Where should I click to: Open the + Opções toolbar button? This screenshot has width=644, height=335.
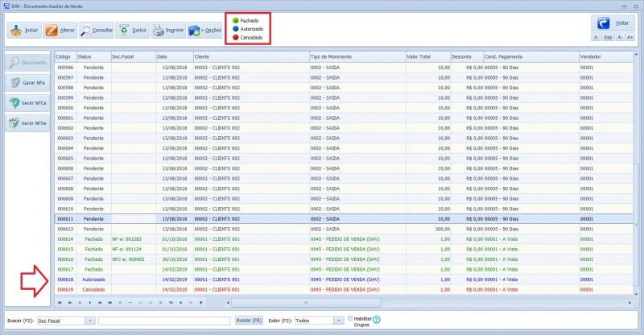(205, 31)
